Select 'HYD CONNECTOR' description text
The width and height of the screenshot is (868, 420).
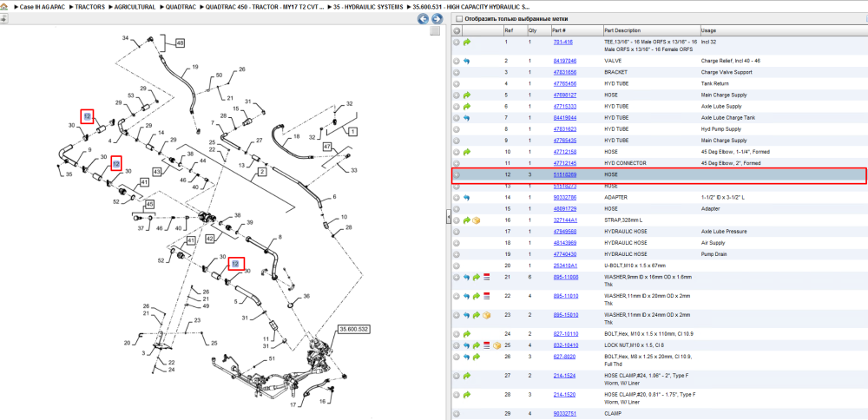point(624,163)
